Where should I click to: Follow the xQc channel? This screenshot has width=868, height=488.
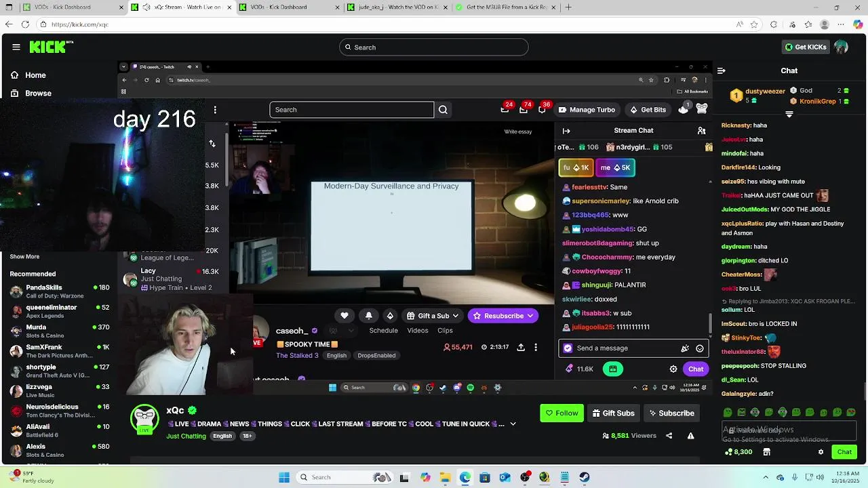(561, 413)
